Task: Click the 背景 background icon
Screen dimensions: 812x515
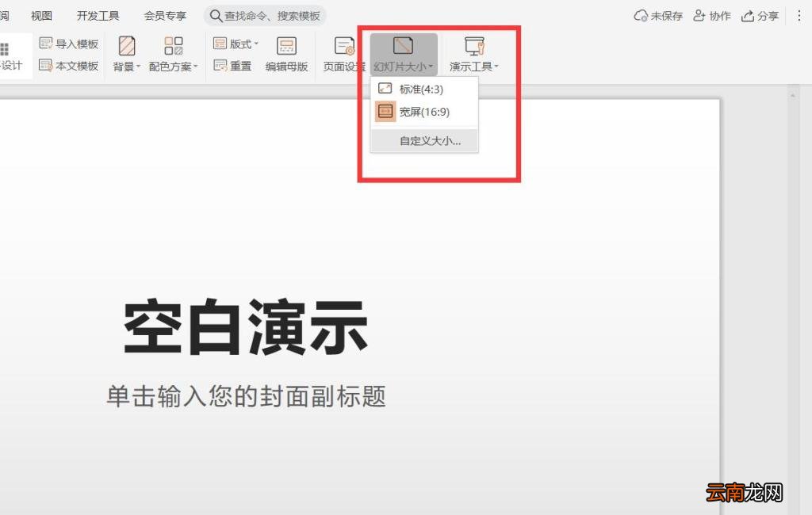Action: point(127,45)
